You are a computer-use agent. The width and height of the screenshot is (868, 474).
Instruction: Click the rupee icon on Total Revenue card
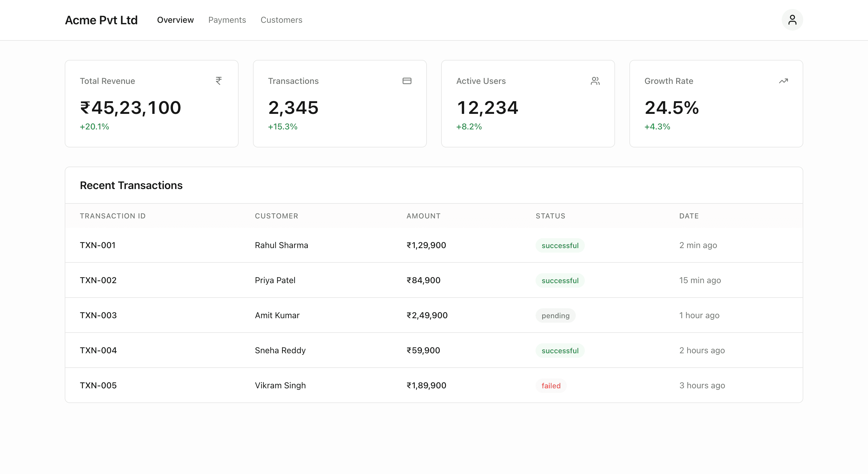(x=218, y=81)
